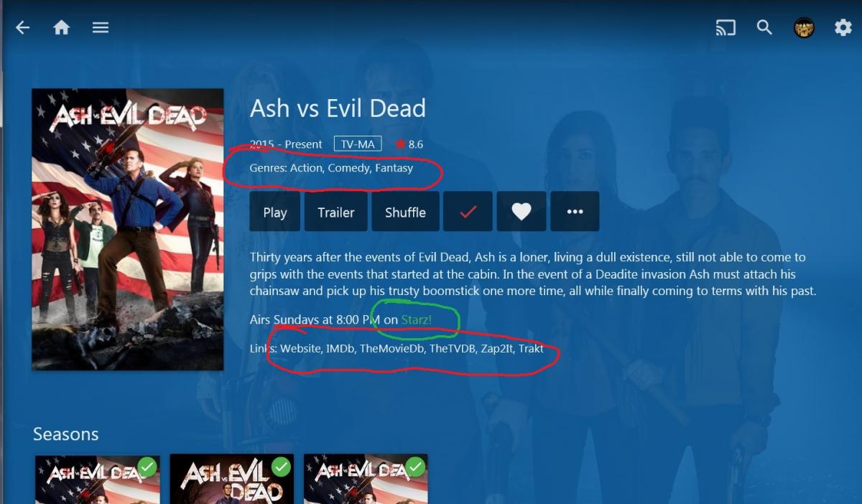Open the hamburger navigation menu

click(101, 27)
